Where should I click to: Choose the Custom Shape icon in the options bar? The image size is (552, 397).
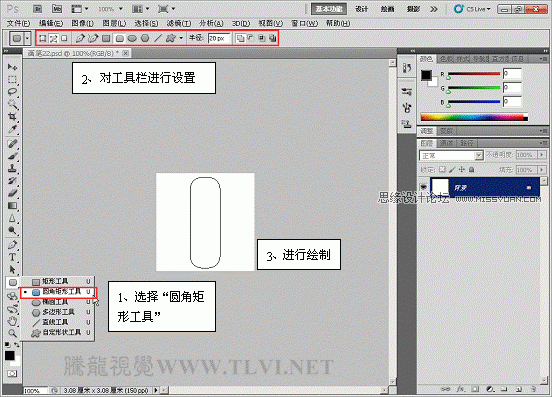tap(171, 38)
